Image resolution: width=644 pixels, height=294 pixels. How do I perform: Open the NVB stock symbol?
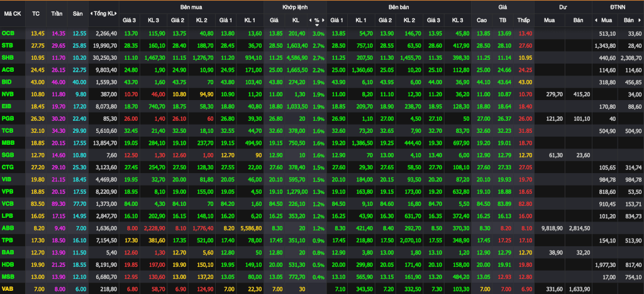pos(7,94)
